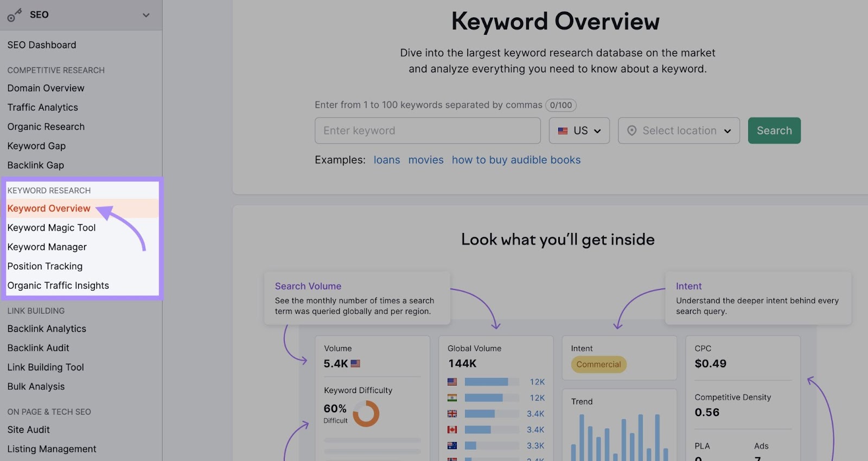This screenshot has height=461, width=868.
Task: Click the Commercial intent badge
Action: tap(598, 364)
